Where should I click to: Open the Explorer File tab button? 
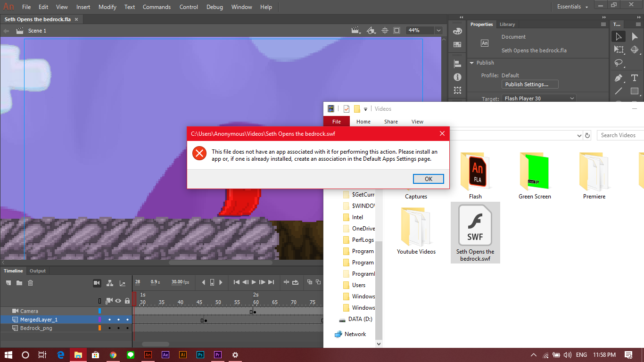point(337,122)
